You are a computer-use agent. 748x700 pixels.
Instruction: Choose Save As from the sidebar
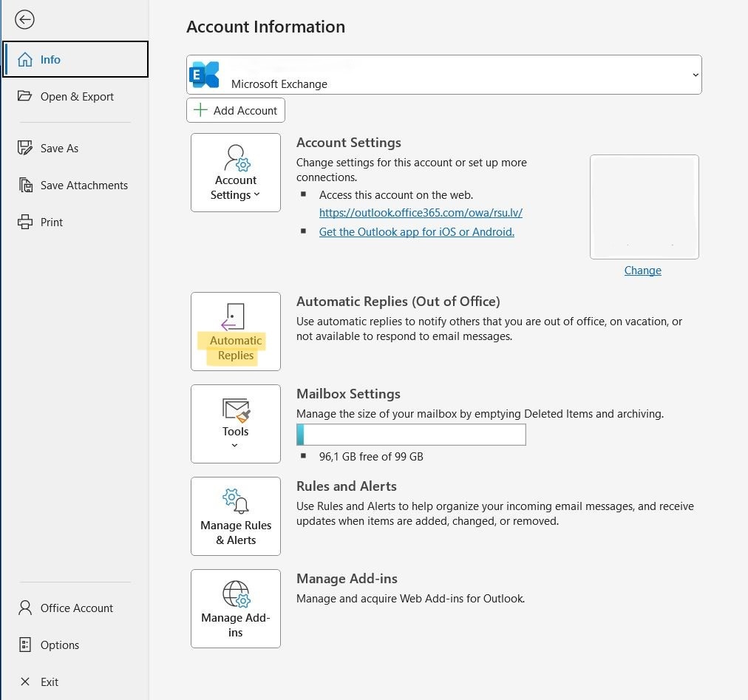(75, 148)
